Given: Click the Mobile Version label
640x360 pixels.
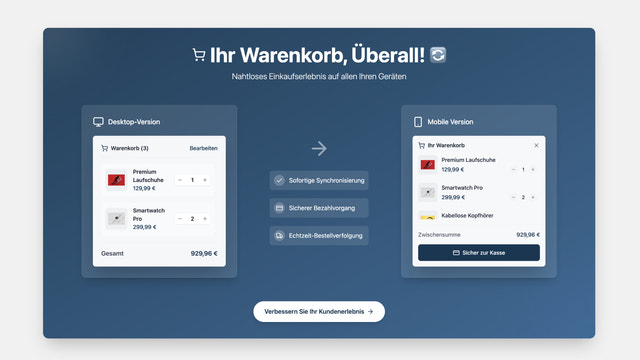Looking at the screenshot, I should (x=450, y=122).
